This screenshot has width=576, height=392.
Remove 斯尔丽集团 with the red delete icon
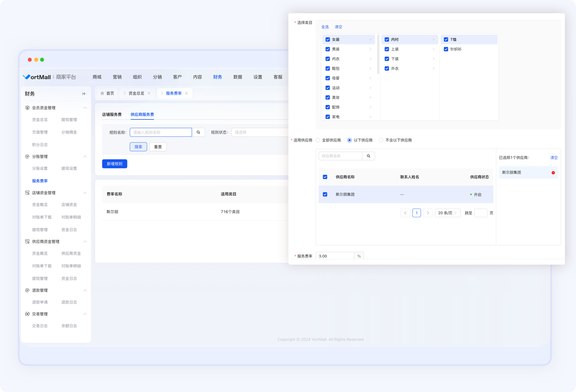[x=553, y=173]
